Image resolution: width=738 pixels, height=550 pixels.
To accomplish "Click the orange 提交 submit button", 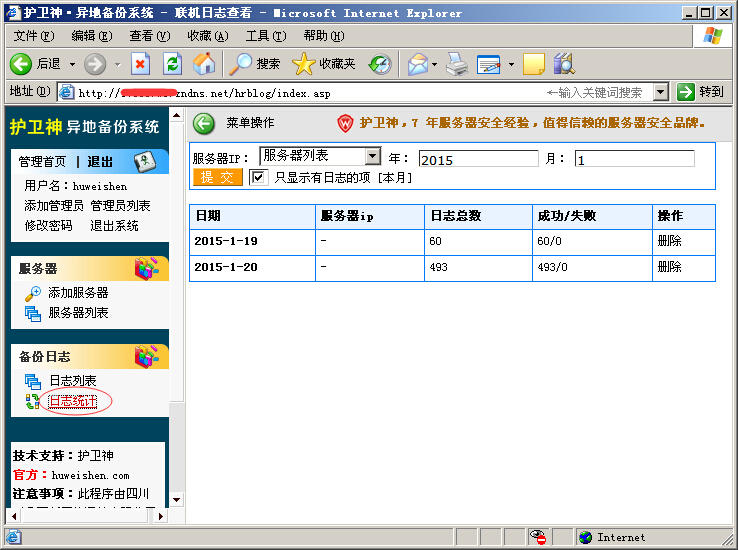I will [x=217, y=177].
